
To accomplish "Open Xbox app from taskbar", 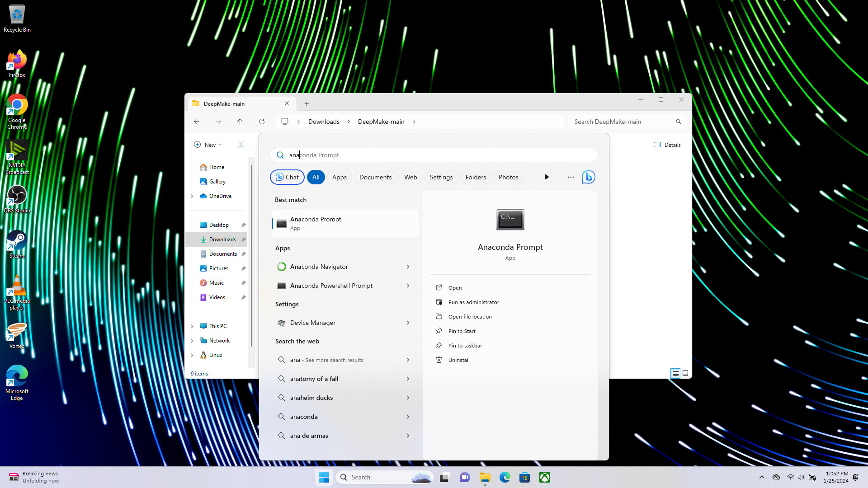I will click(545, 477).
